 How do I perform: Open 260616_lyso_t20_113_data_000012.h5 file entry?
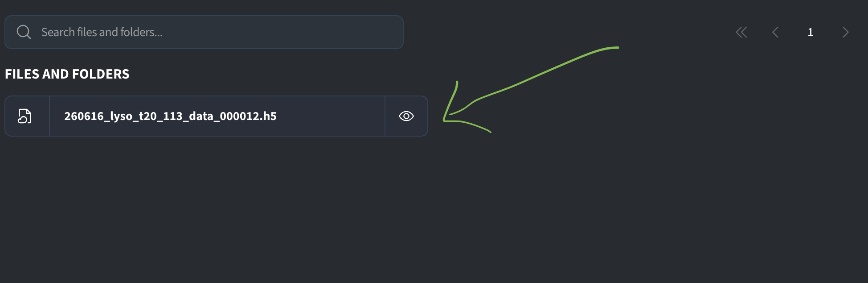click(170, 116)
